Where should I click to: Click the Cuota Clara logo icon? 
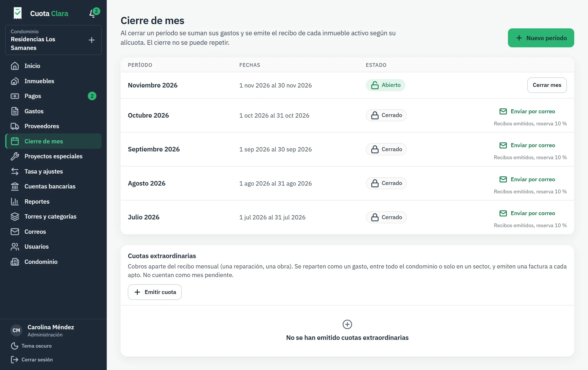[x=18, y=13]
